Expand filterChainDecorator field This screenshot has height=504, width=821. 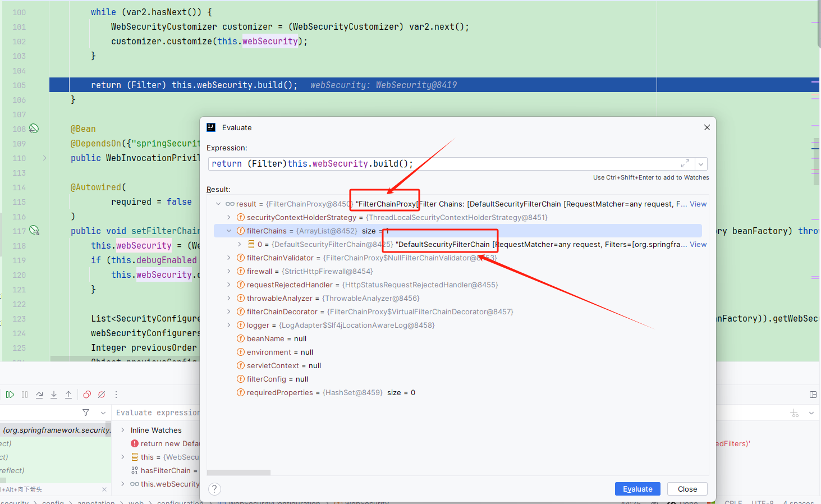229,311
